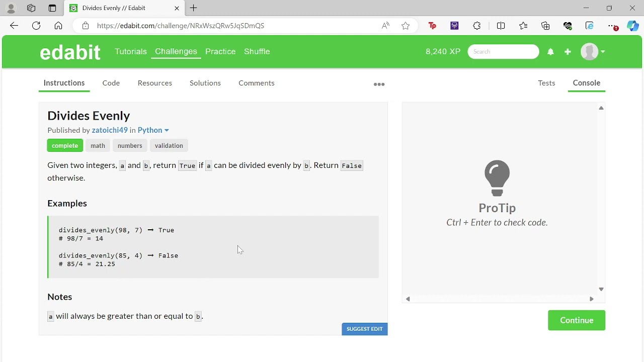This screenshot has height=362, width=644.
Task: Click the numbers tag
Action: (130, 146)
